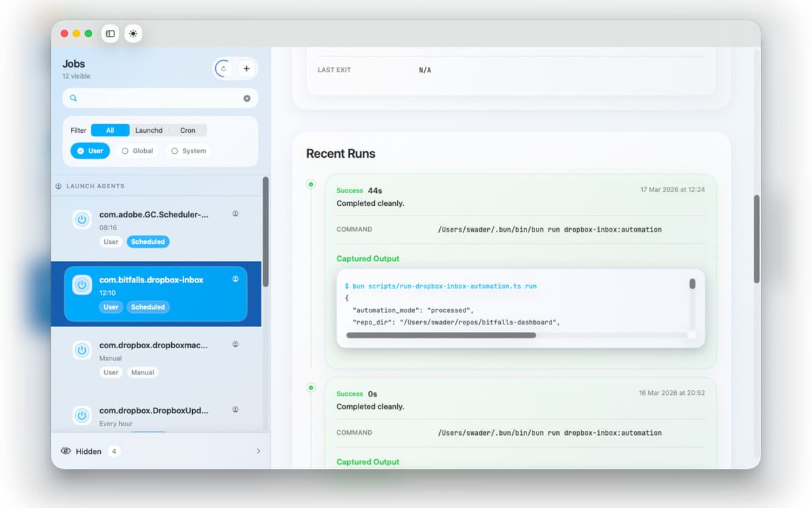Click power icon for com.bitfalls.dropbox-inbox job

pos(82,285)
